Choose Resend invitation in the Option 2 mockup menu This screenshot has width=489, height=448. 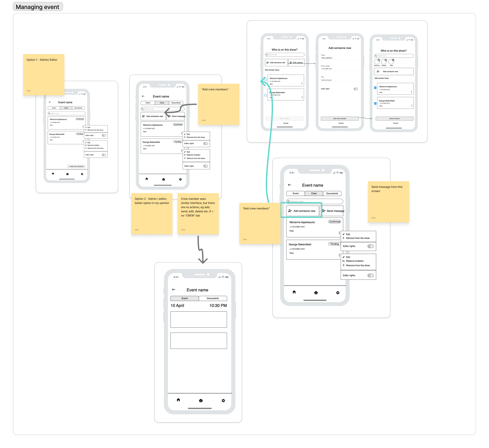pyautogui.click(x=194, y=155)
